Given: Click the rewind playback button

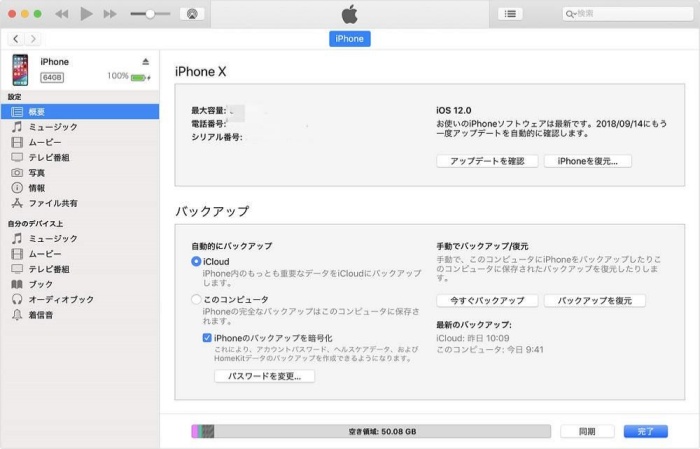Looking at the screenshot, I should [62, 14].
